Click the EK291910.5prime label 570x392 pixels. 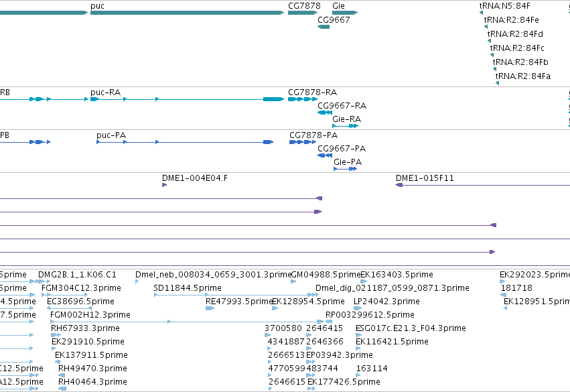(88, 342)
